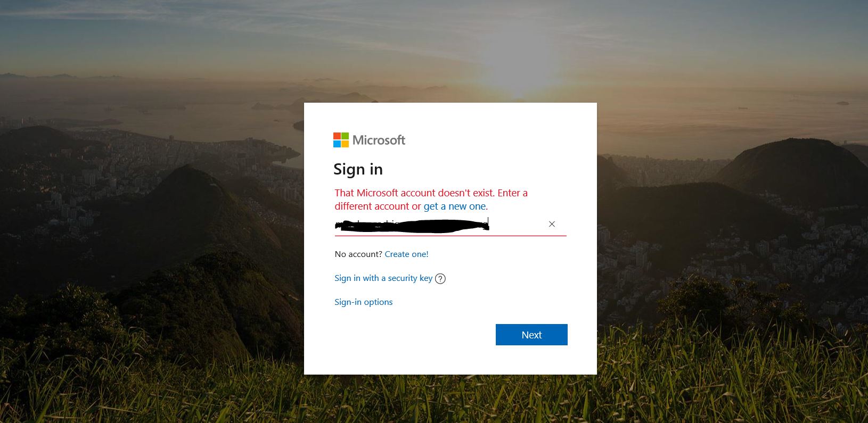Viewport: 868px width, 423px height.
Task: Click the "Sign in" heading
Action: point(358,169)
